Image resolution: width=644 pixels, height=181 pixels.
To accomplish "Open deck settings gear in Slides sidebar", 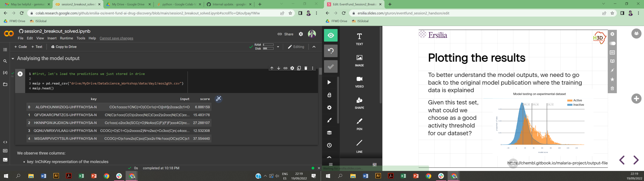I will [329, 108].
